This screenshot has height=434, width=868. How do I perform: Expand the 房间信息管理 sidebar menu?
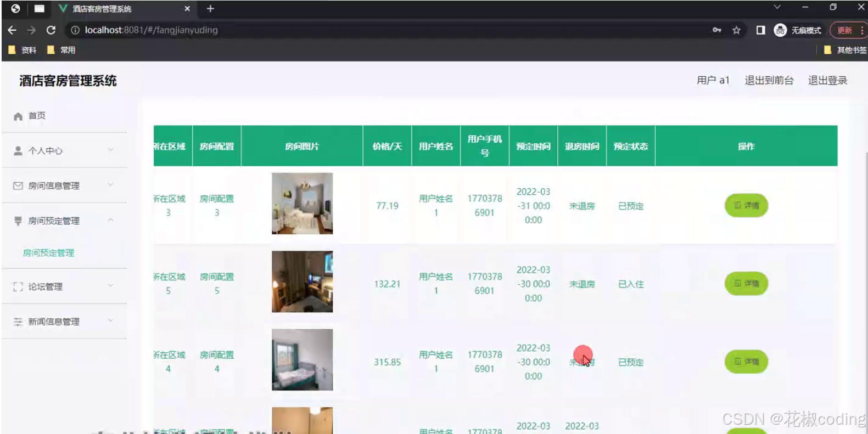pyautogui.click(x=64, y=185)
